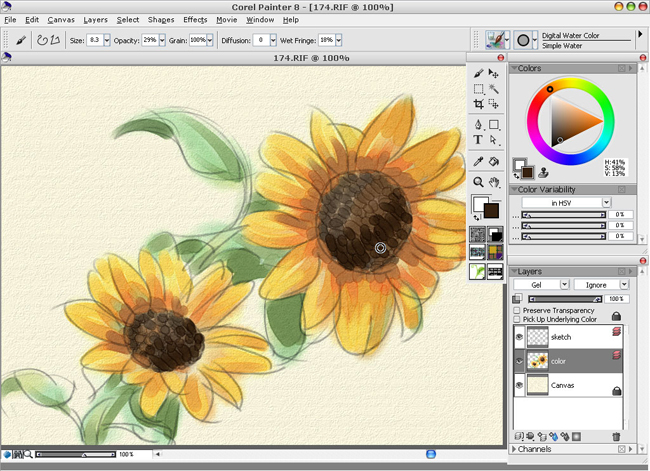The image size is (650, 471).
Task: Select the Magic Wand tool
Action: coord(494,89)
